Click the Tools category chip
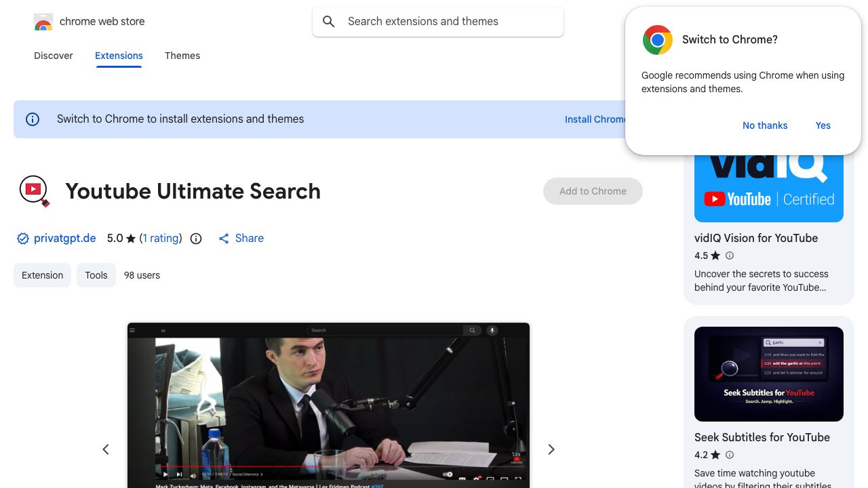868x488 pixels. 96,275
